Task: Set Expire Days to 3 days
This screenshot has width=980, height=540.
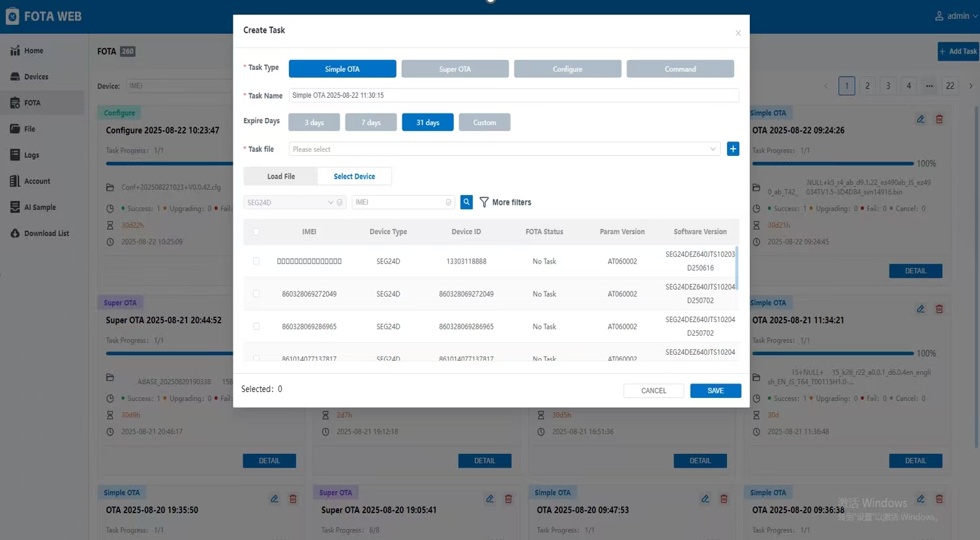Action: tap(314, 122)
